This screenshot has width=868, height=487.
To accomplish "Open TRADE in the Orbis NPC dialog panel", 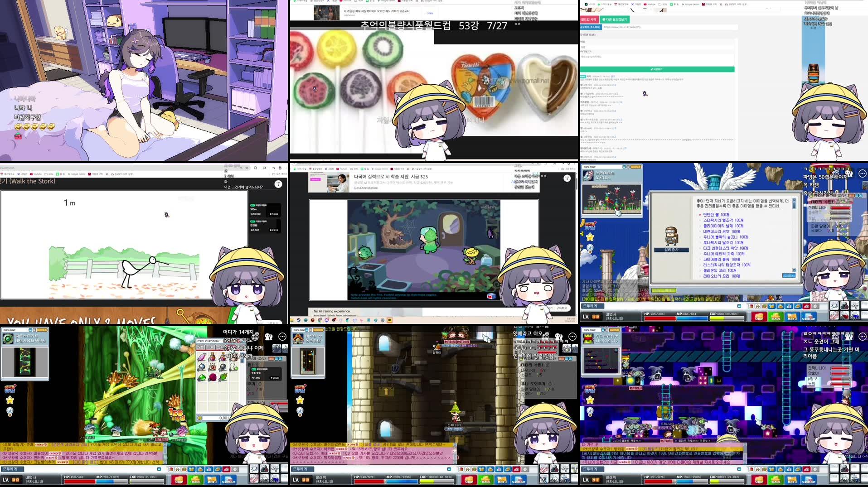I will (775, 317).
